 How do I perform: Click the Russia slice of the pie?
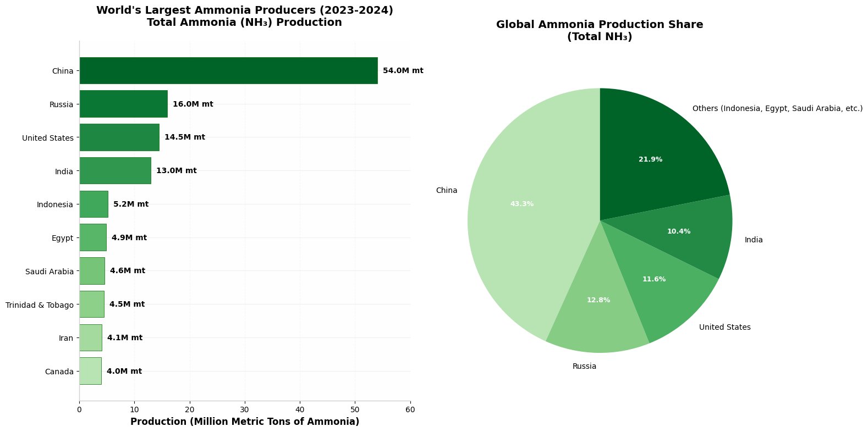point(597,313)
